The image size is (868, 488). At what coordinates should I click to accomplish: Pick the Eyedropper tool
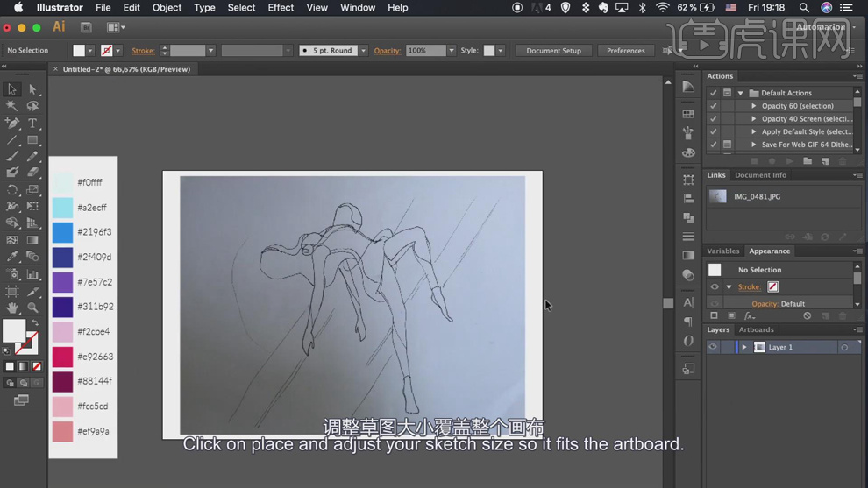click(12, 257)
